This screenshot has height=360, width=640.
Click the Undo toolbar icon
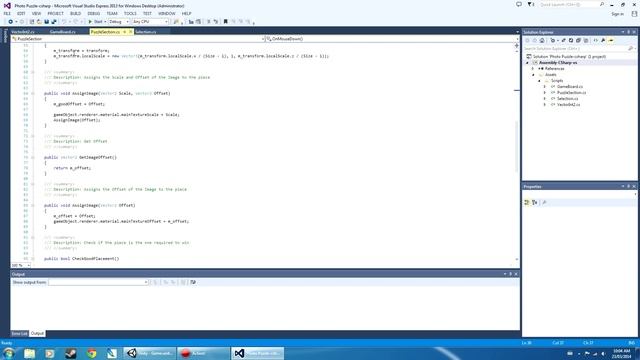tap(64, 22)
